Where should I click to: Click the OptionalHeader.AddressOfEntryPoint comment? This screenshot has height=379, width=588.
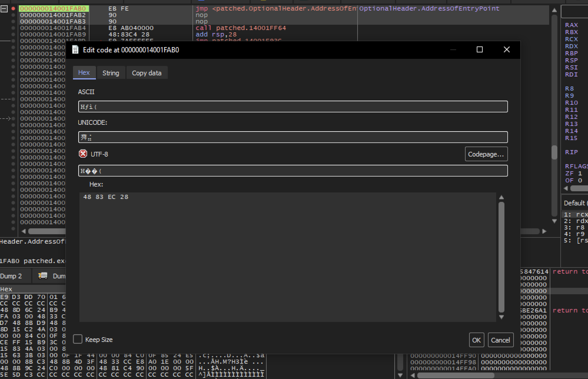tap(429, 9)
